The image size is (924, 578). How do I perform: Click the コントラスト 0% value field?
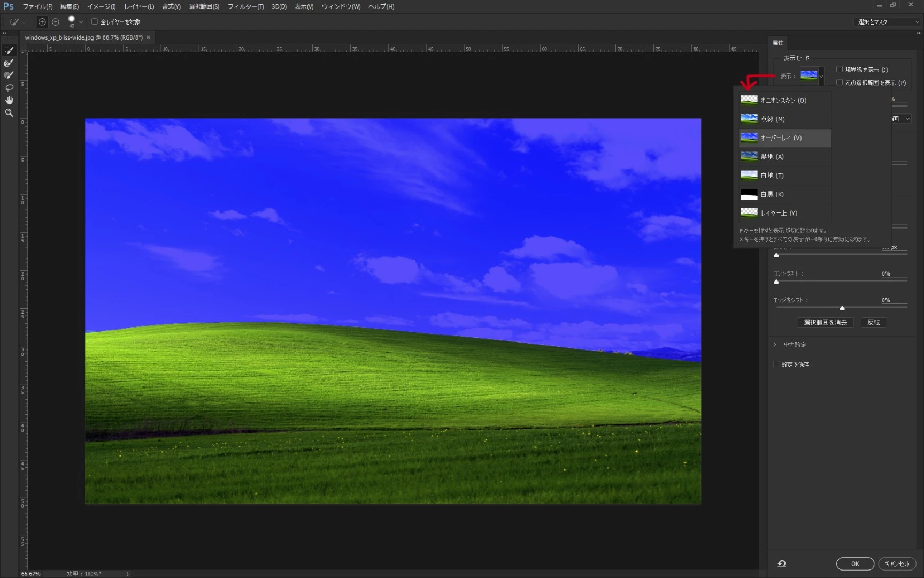tap(894, 273)
